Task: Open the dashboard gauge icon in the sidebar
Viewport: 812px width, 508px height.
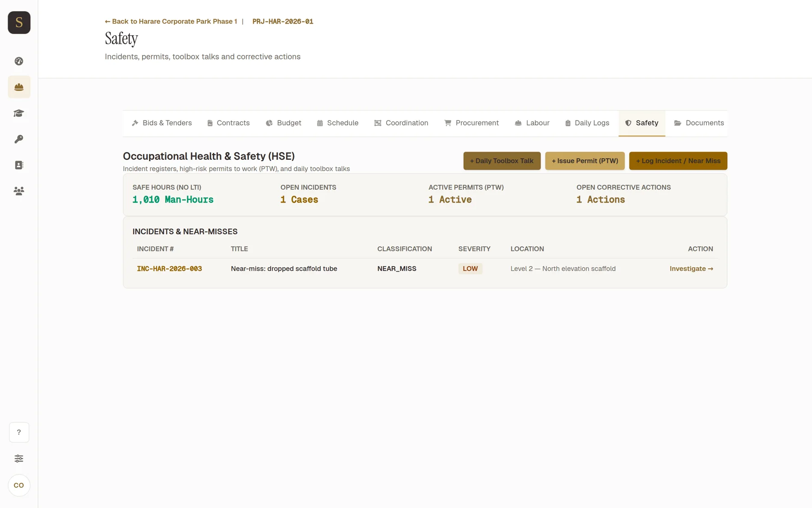Action: [19, 61]
